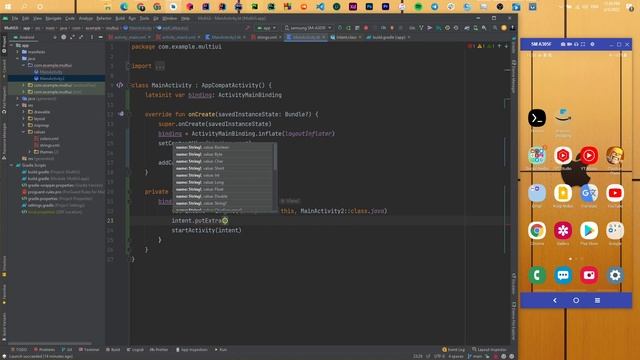Open YouTube app on phone mirror
Viewport: 640px width, 360px height.
coord(615,193)
